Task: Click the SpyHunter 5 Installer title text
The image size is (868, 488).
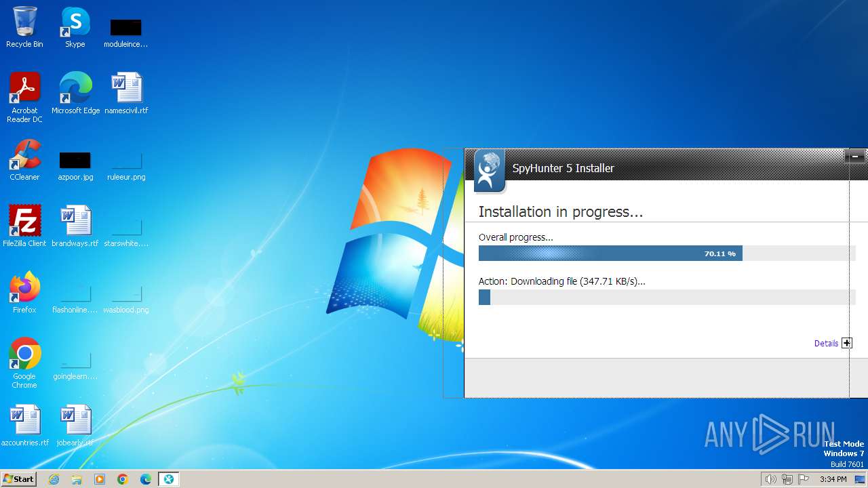Action: click(563, 168)
